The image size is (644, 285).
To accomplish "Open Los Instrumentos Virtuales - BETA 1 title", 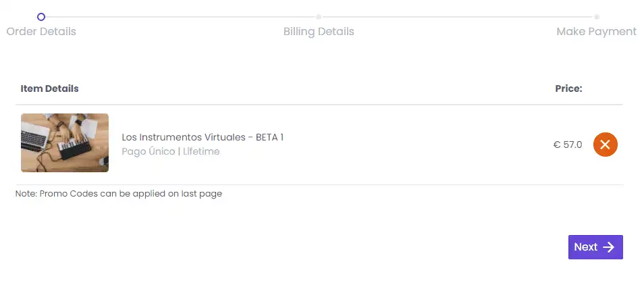I will click(203, 137).
